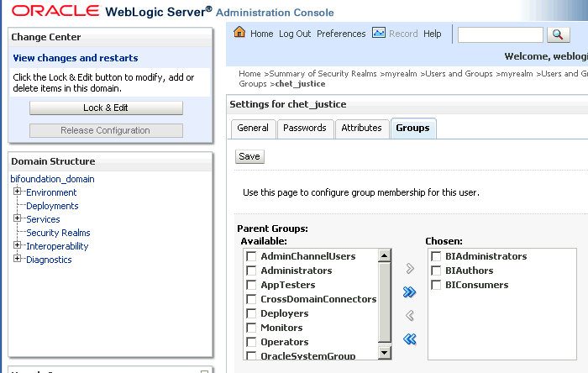This screenshot has width=588, height=373.
Task: Switch to the Passwords tab
Action: (x=304, y=128)
